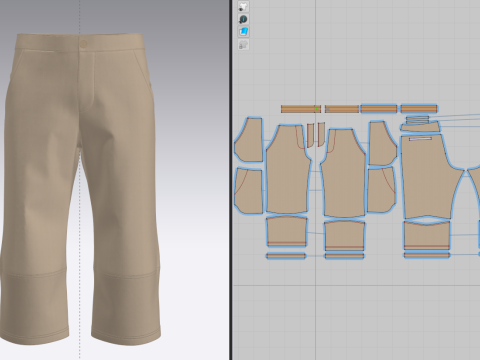Screen dimensions: 480x360
Task: Select the first waistband strip with green dot
Action: point(301,109)
